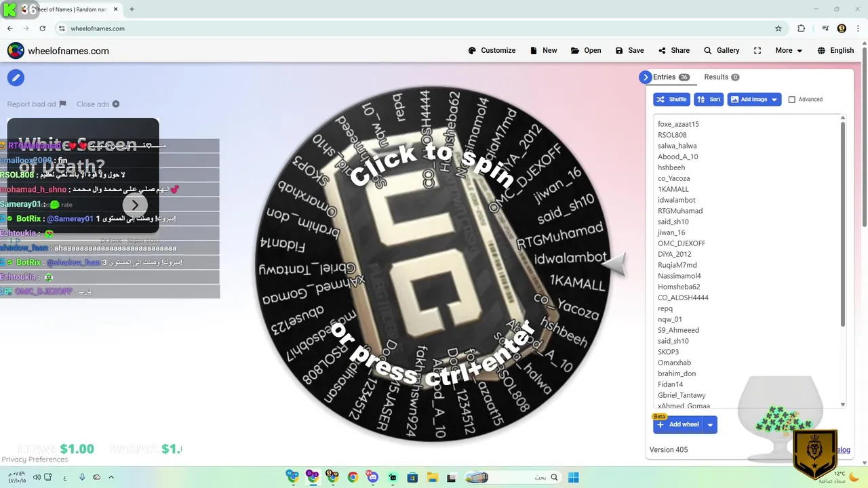Change language from English
The width and height of the screenshot is (868, 488).
click(x=835, y=51)
